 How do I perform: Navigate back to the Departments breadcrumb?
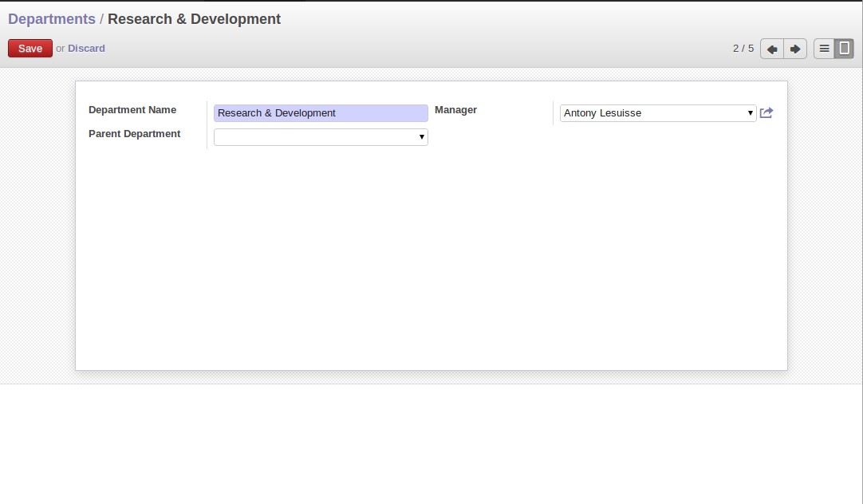tap(52, 19)
